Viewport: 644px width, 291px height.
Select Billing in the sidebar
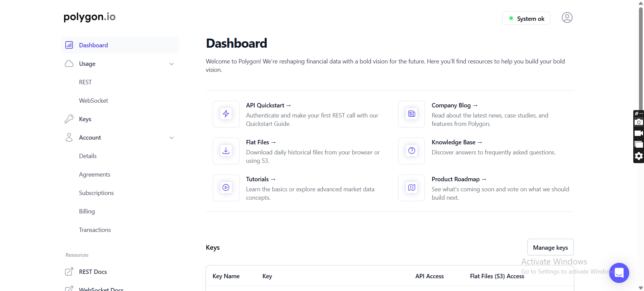click(x=87, y=211)
